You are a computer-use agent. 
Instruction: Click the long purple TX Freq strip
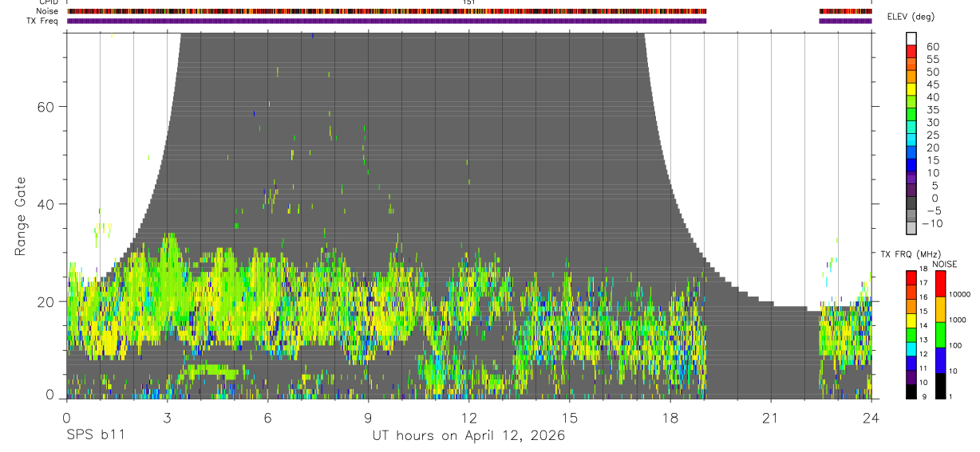[386, 21]
